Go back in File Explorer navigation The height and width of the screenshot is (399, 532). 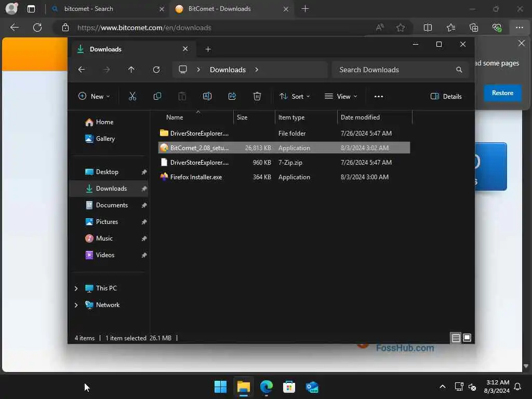tap(82, 70)
